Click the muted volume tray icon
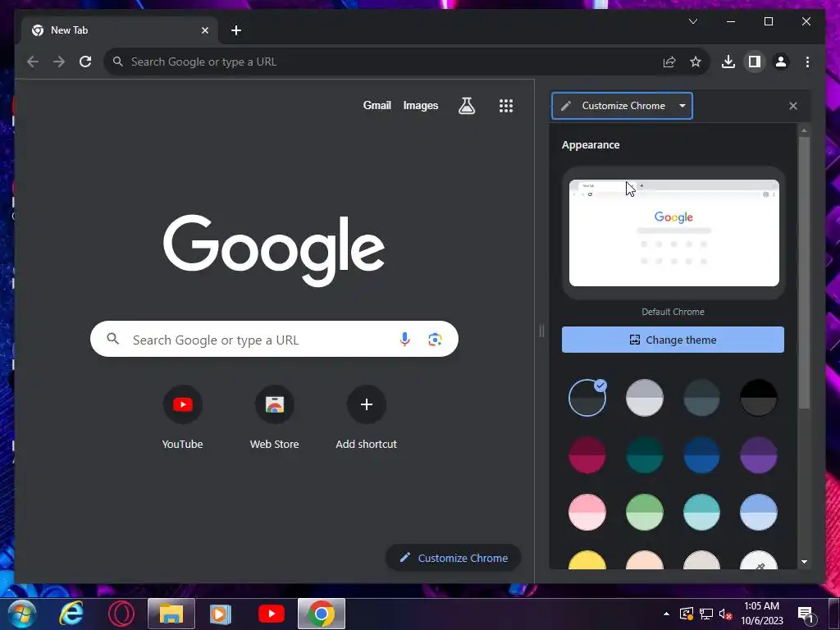 725,614
